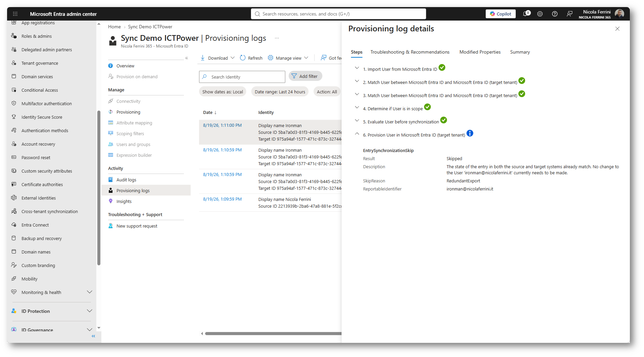Image resolution: width=644 pixels, height=357 pixels.
Task: Expand step 3 Match User chevron
Action: pyautogui.click(x=357, y=94)
